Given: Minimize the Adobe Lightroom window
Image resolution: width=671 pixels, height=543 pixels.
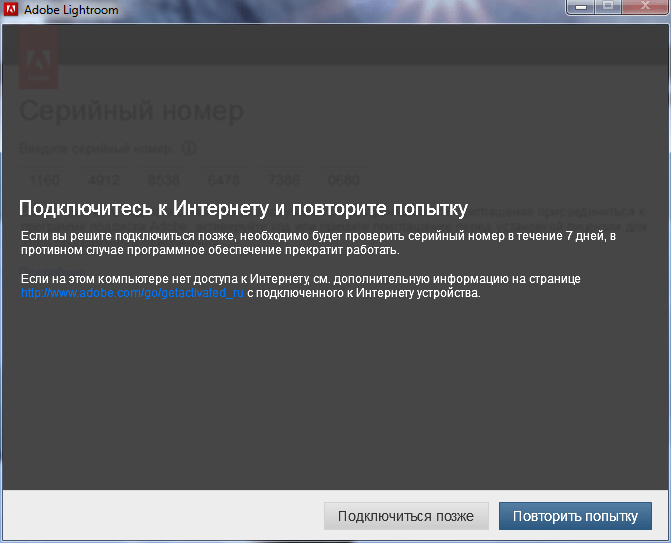Looking at the screenshot, I should click(580, 7).
